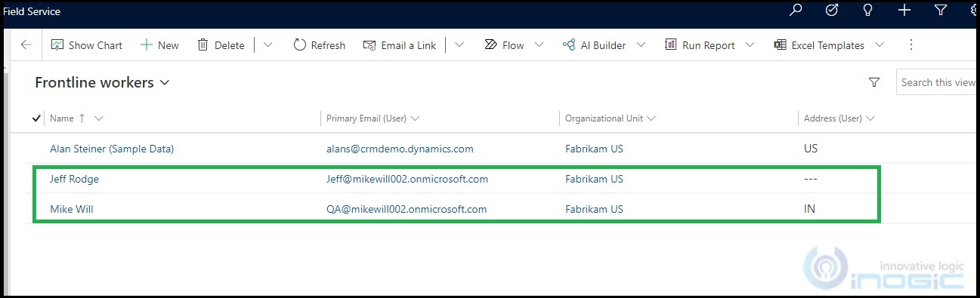The height and width of the screenshot is (298, 980).
Task: Click Show Chart command
Action: click(86, 45)
